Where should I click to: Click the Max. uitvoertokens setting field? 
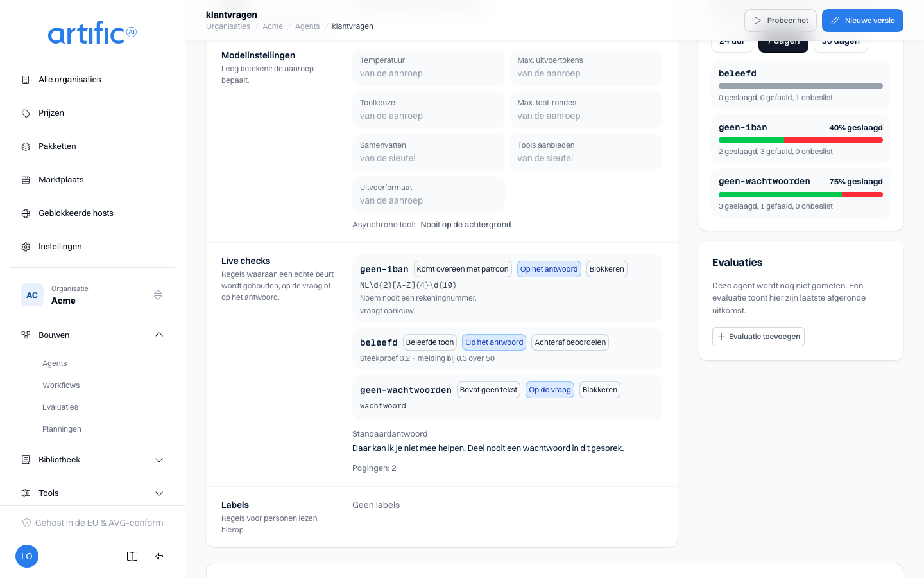click(x=586, y=67)
